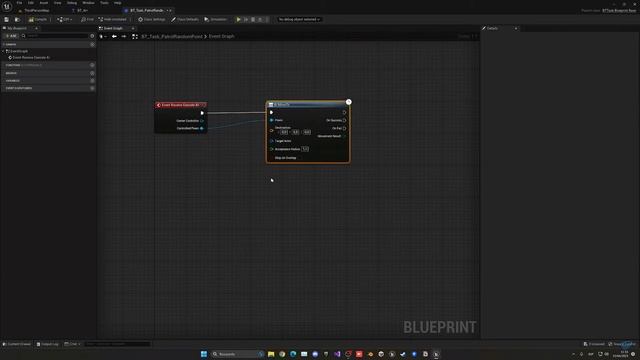
Task: Click the Owner Controller output pin
Action: pyautogui.click(x=202, y=121)
